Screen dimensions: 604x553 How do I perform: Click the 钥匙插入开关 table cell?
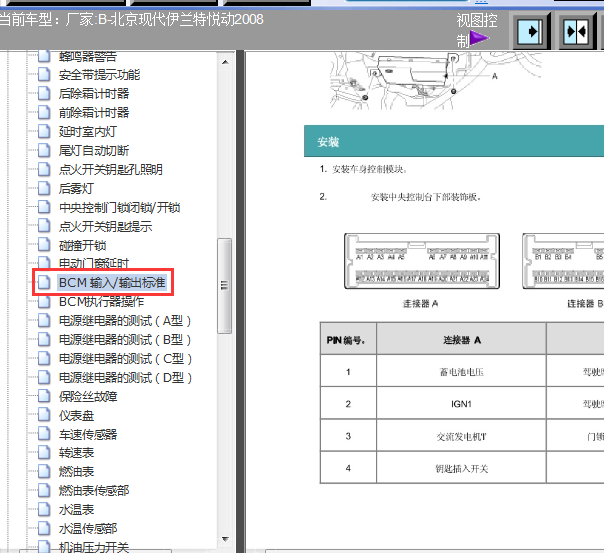coord(461,469)
